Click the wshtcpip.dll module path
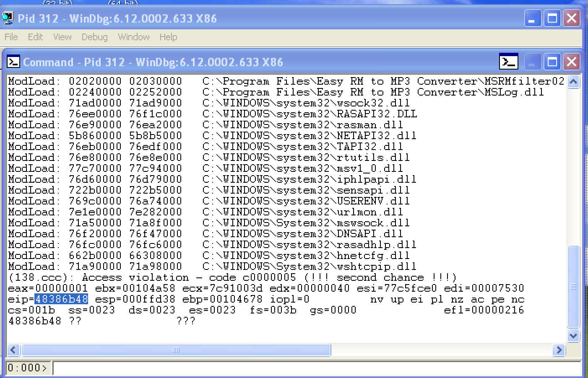 [x=310, y=267]
